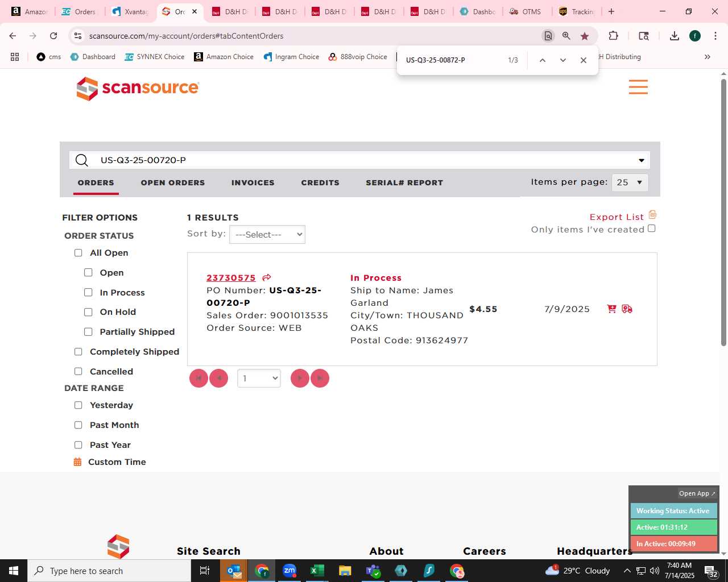This screenshot has height=582, width=728.
Task: Check the Completely Shipped filter
Action: [78, 352]
